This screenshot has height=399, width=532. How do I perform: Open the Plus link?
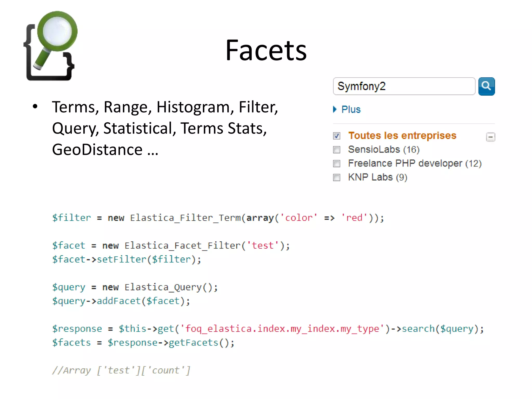pyautogui.click(x=351, y=109)
